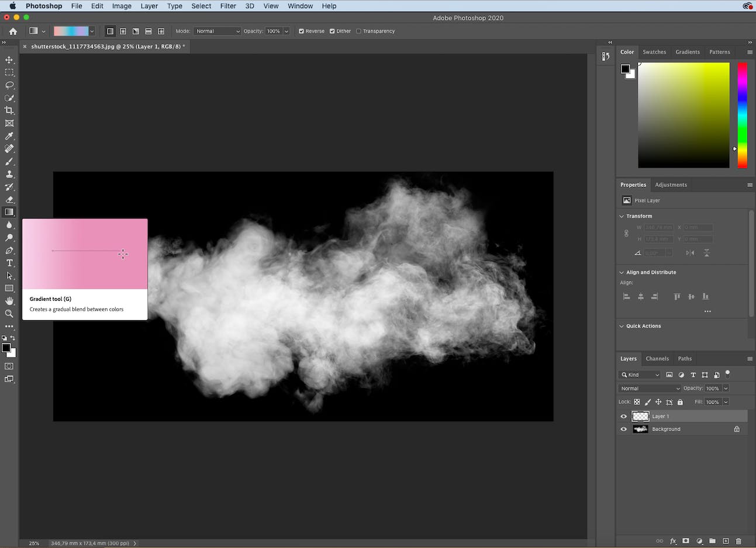Open the gradient Mode dropdown
756x548 pixels.
point(216,32)
